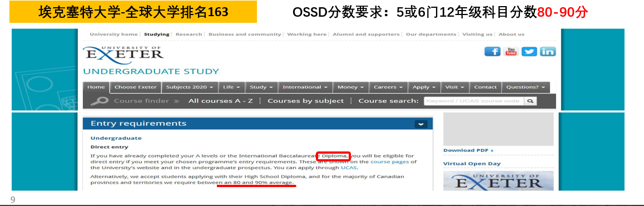Focus the Keyword / UCAS course code field

pos(474,101)
